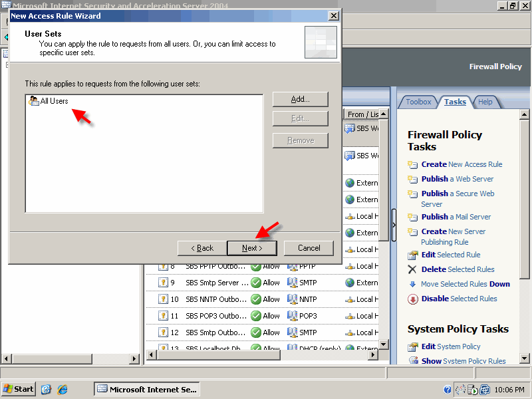The width and height of the screenshot is (532, 399).
Task: Click the SMTP protocol icon in rule 9
Action: click(x=292, y=282)
